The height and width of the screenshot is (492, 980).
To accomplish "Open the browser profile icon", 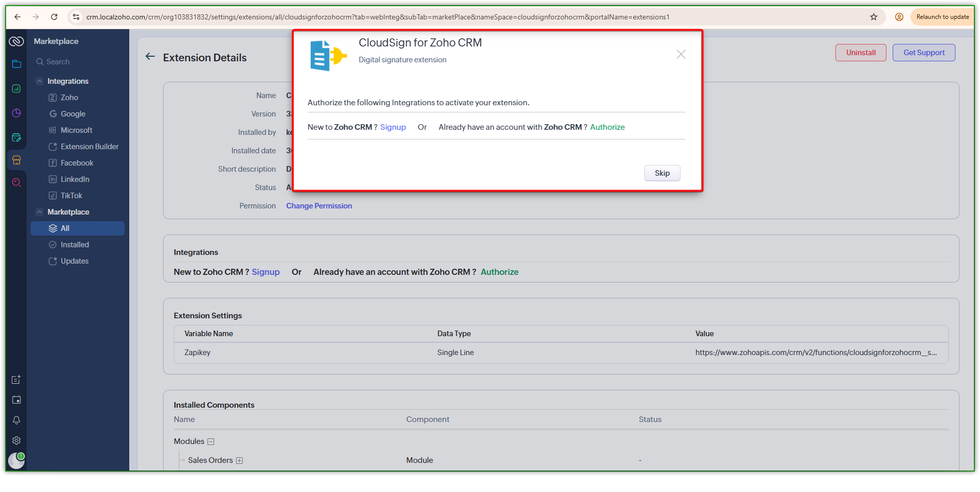I will (899, 17).
